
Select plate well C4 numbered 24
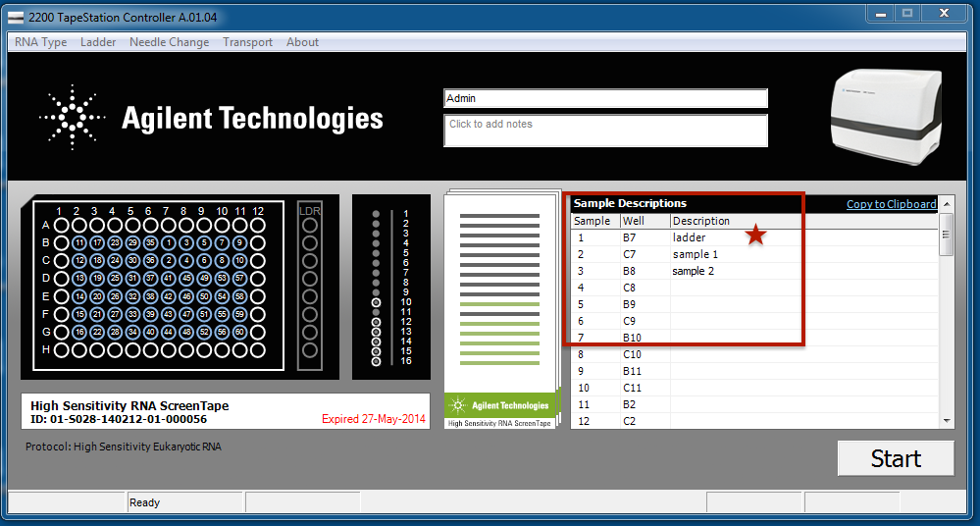coord(115,260)
